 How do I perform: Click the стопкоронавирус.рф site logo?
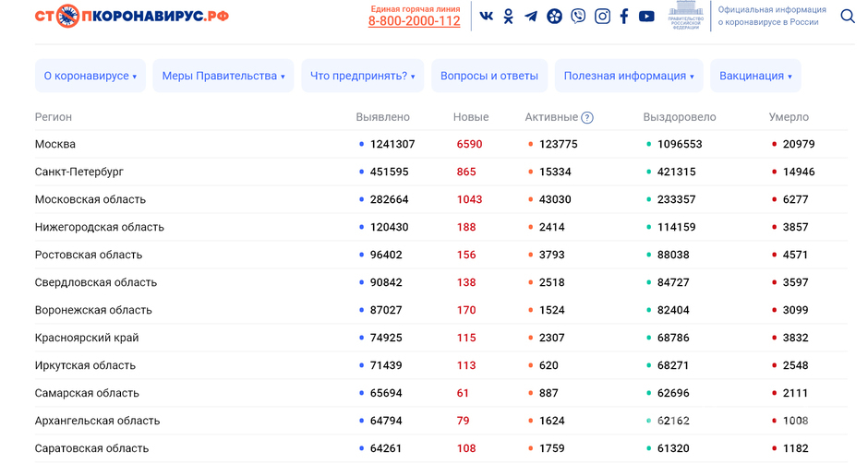click(132, 17)
